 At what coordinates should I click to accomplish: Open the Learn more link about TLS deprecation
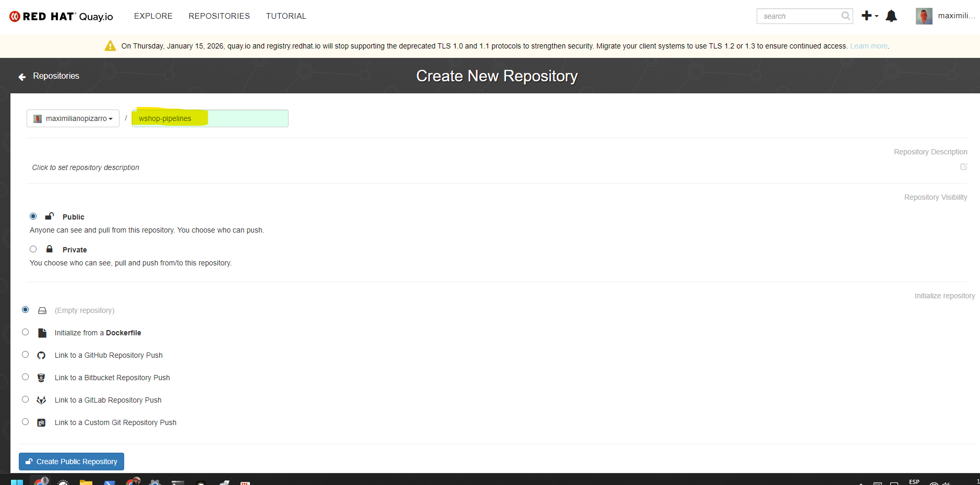point(868,46)
